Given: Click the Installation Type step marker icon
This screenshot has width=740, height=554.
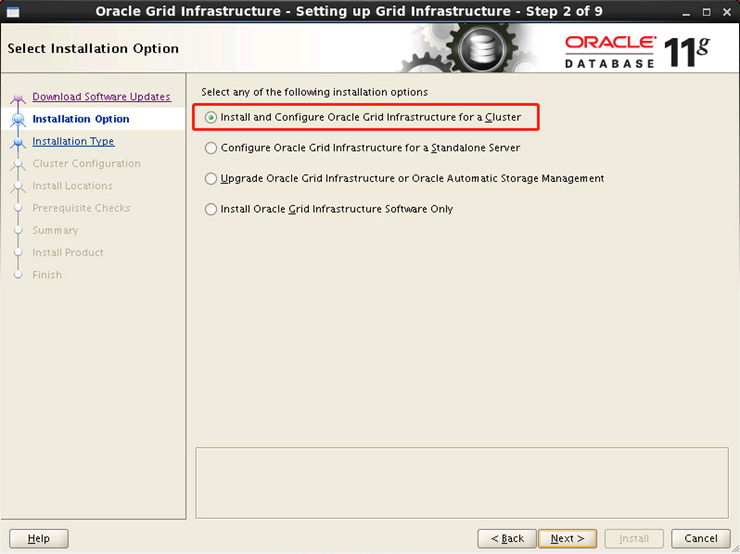Looking at the screenshot, I should (18, 142).
